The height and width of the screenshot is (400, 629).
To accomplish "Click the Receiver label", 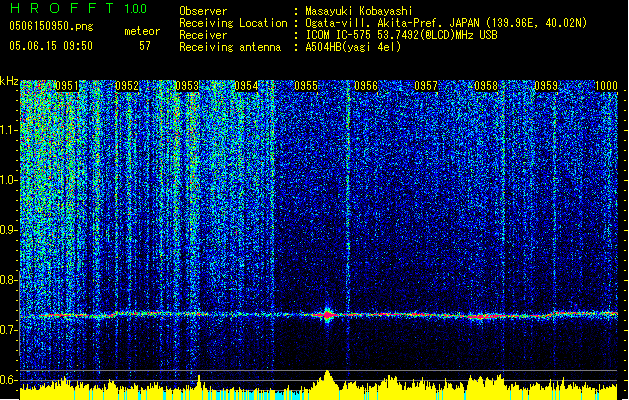I will point(203,35).
